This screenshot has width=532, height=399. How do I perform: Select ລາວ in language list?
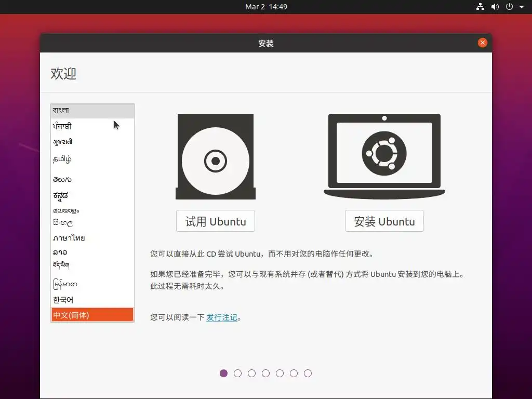point(92,252)
